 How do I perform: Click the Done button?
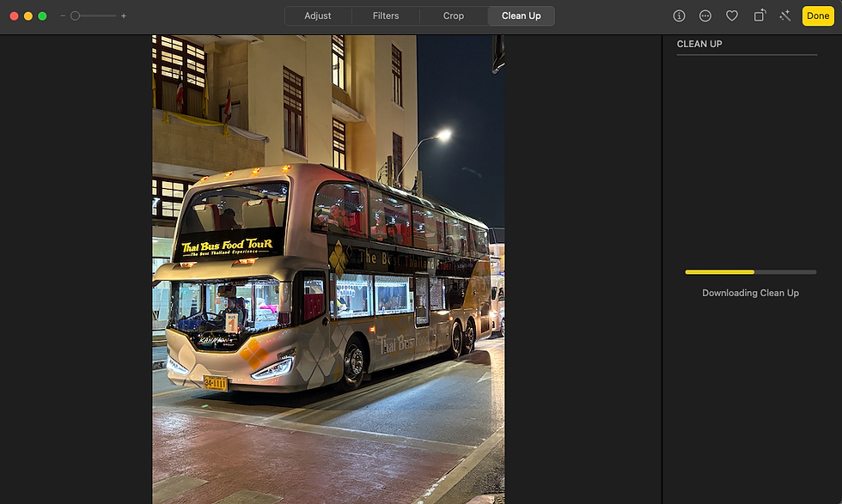tap(818, 16)
